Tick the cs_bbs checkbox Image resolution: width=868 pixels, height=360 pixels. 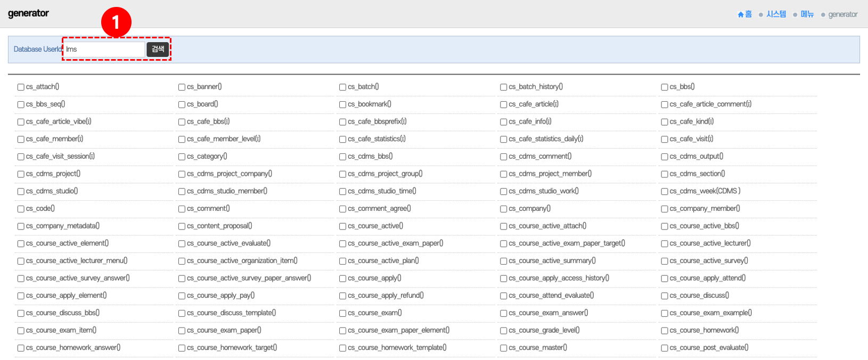point(665,87)
